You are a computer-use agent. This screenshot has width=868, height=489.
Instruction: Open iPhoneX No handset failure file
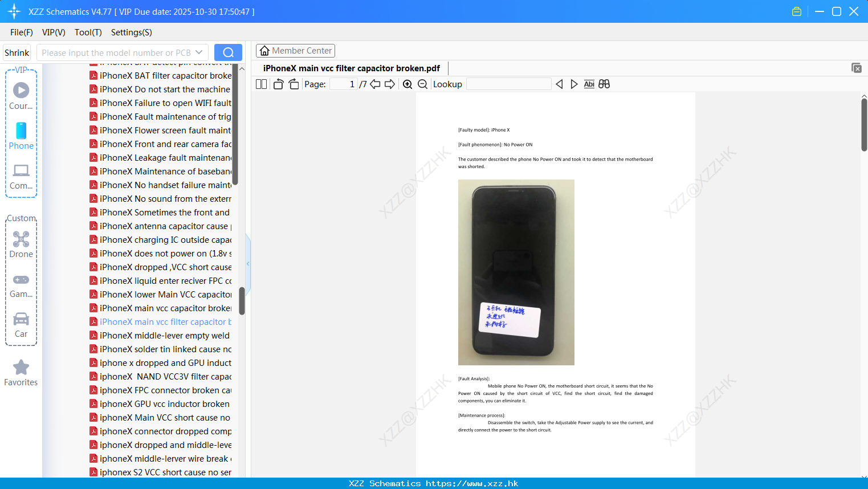pyautogui.click(x=161, y=185)
